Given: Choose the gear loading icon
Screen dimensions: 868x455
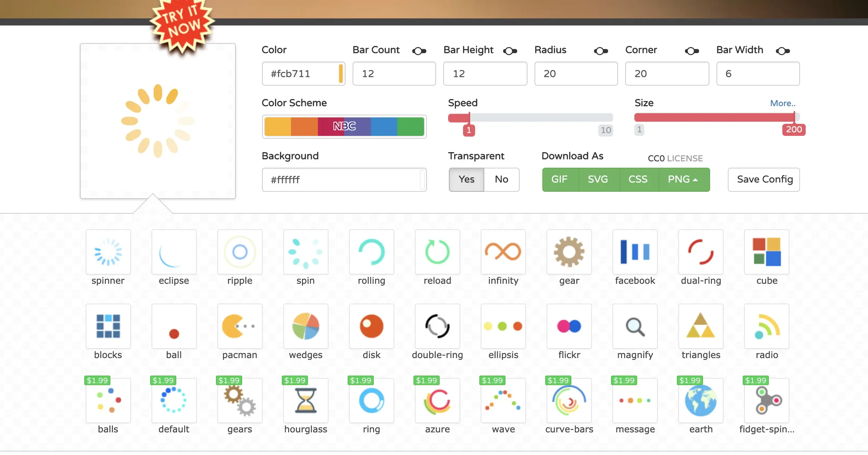Looking at the screenshot, I should coord(569,252).
